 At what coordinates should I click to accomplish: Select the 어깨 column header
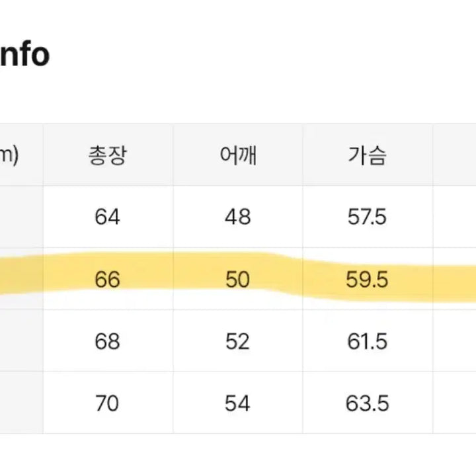(x=237, y=155)
